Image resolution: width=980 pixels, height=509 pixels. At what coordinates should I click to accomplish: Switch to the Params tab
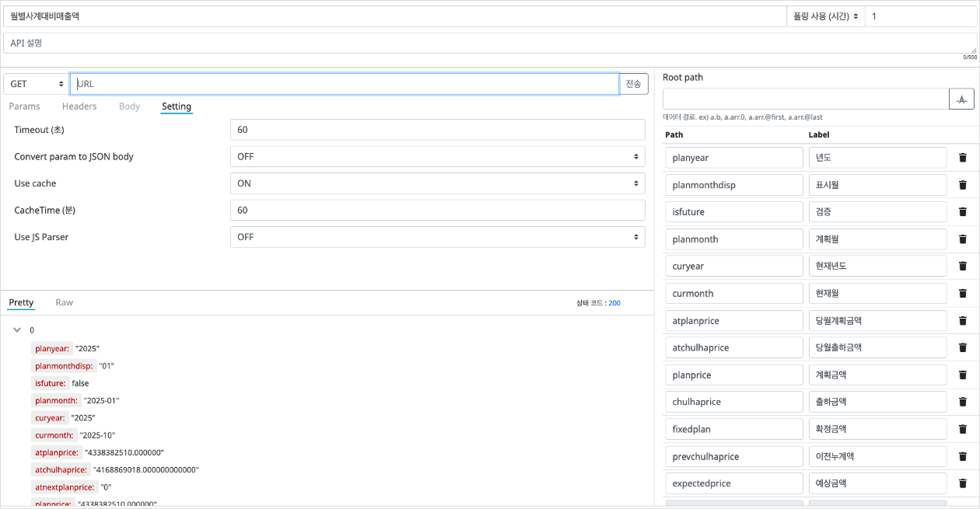point(24,106)
